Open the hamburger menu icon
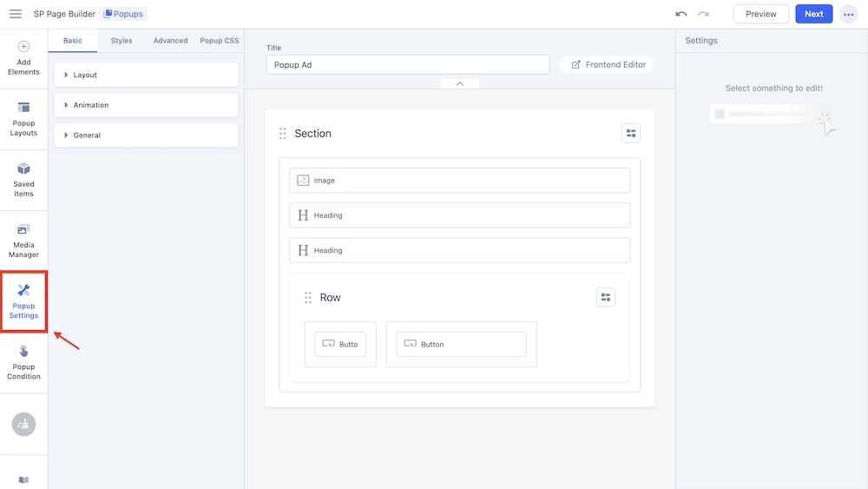This screenshot has width=868, height=489. click(16, 14)
